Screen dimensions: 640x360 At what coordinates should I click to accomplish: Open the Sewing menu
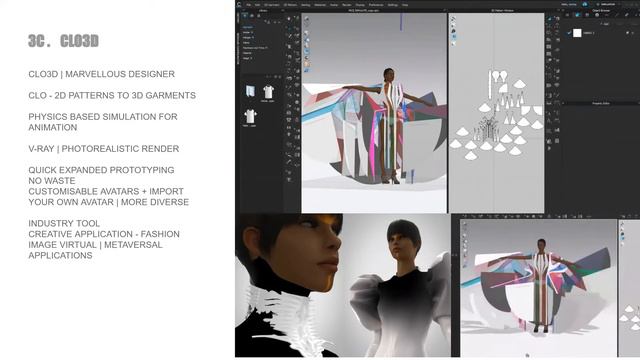click(x=306, y=5)
